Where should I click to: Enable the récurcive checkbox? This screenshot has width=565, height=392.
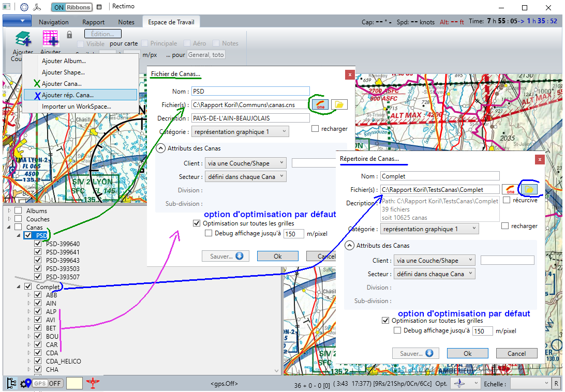pos(506,200)
